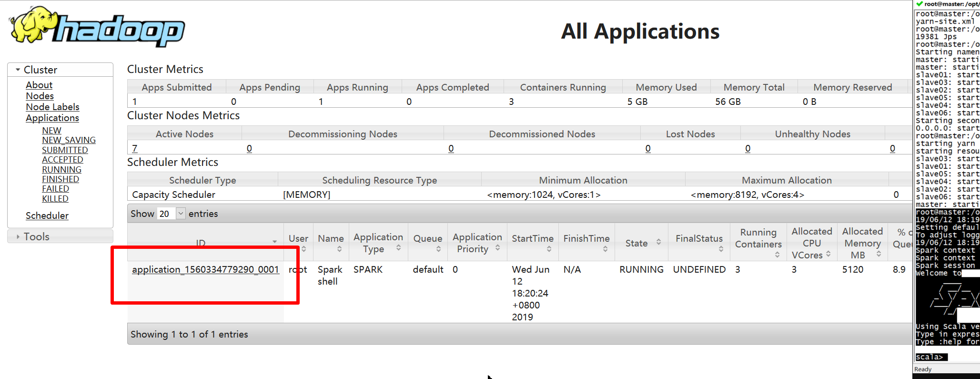Click the Decommissioned Nodes count 0
Viewport: 980px width, 379px height.
tap(451, 148)
